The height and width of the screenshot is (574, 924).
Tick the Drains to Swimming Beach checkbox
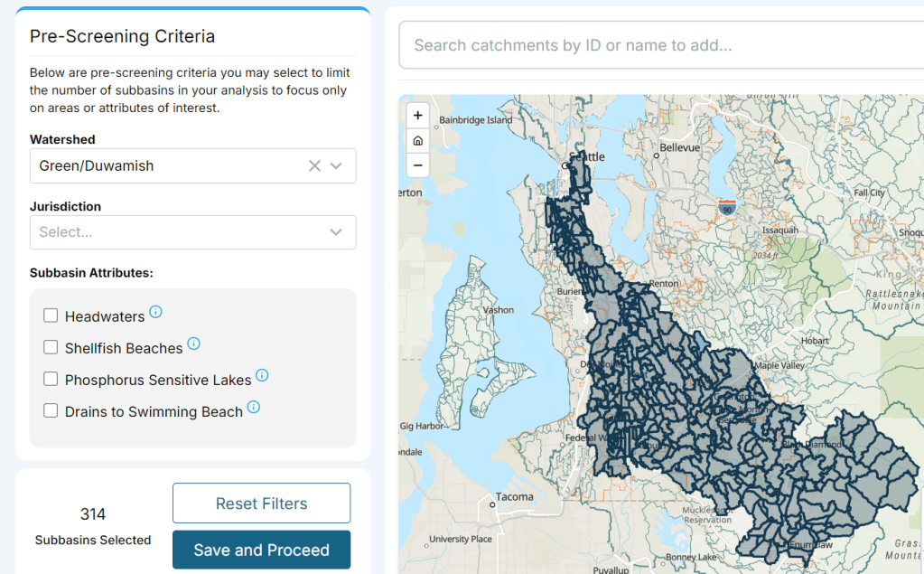51,410
